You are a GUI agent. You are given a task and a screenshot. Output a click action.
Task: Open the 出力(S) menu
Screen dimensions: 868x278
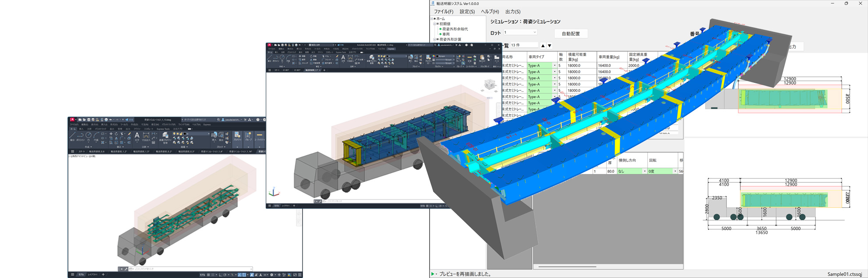tap(512, 12)
